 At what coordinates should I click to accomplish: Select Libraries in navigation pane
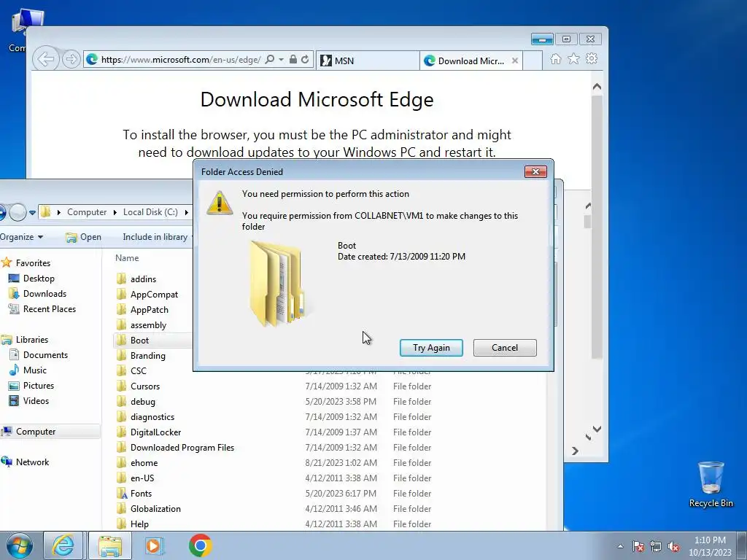click(32, 340)
